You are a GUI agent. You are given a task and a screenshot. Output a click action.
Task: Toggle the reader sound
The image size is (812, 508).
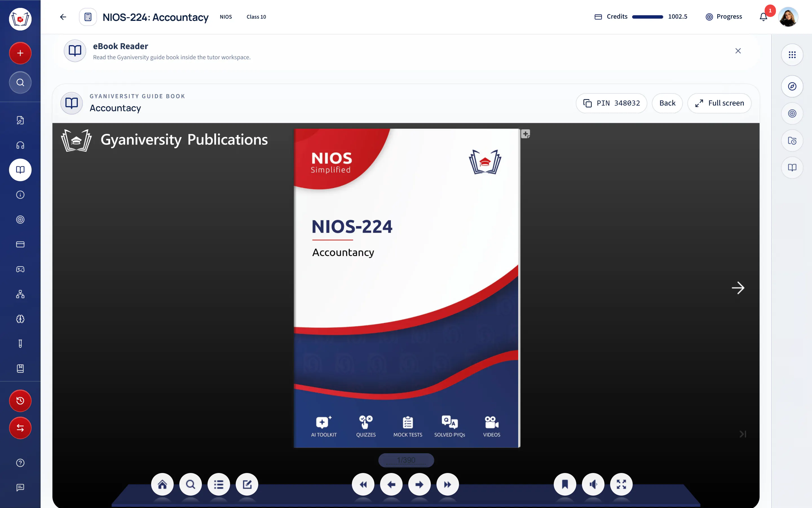(x=593, y=485)
